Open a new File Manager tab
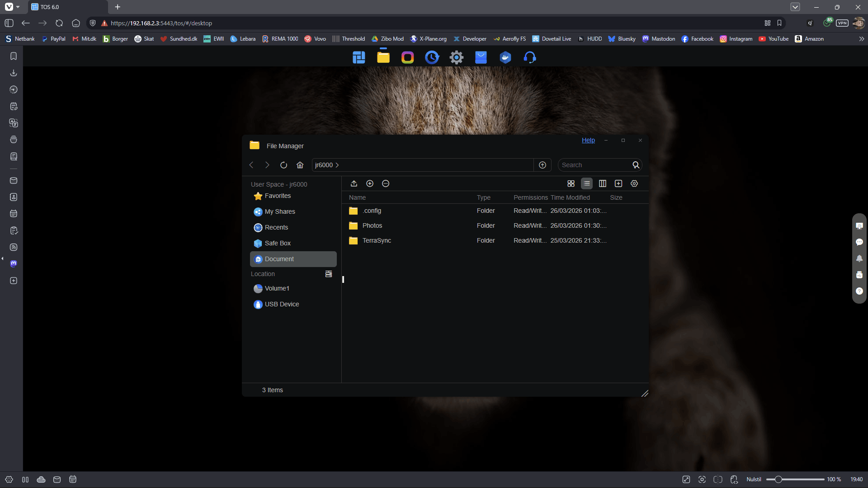868x488 pixels. (618, 183)
